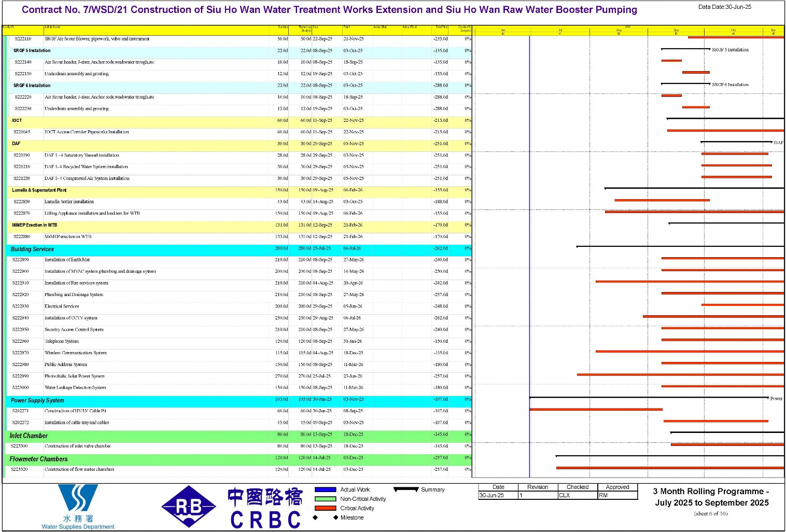Click the CRBC Chinese-character logo
This screenshot has height=532, width=786.
pos(265,508)
